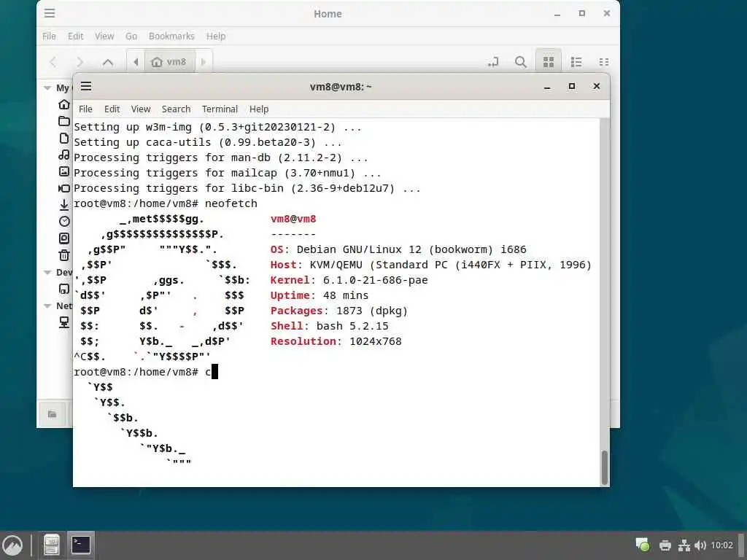Open the file manager Help menu
The width and height of the screenshot is (747, 560).
(216, 36)
